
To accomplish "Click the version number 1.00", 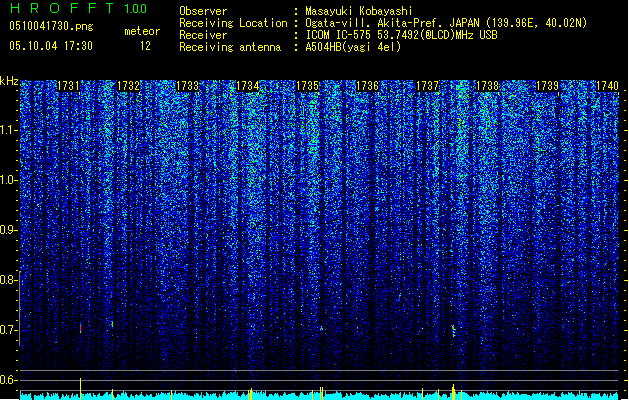I will [x=135, y=9].
